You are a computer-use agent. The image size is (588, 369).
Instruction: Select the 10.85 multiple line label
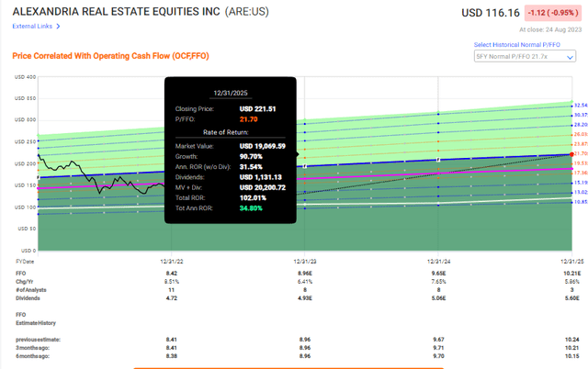tap(581, 202)
